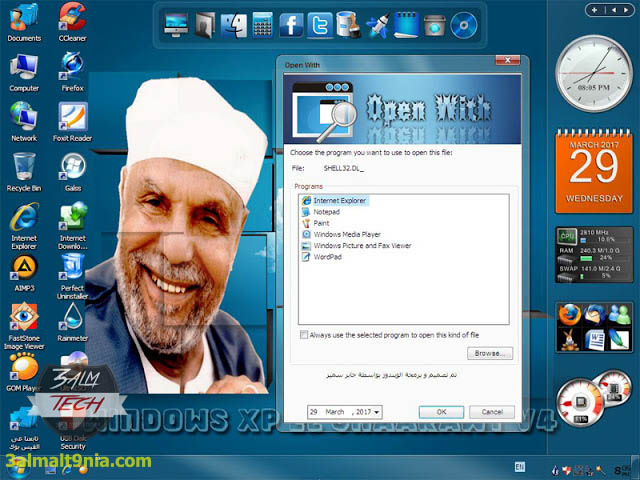Open the paint bucket icon in top dock
Image resolution: width=640 pixels, height=480 pixels.
pyautogui.click(x=348, y=25)
